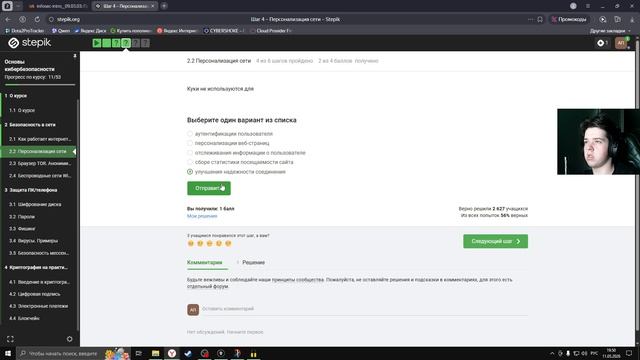
Task: Collapse the course sidebar with pin icon
Action: pos(75,56)
